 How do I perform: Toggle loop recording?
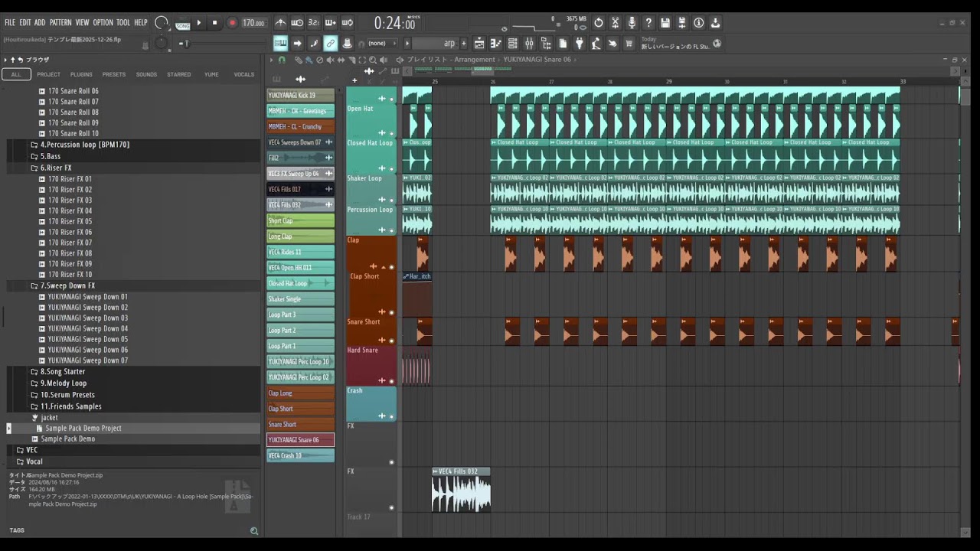click(347, 22)
